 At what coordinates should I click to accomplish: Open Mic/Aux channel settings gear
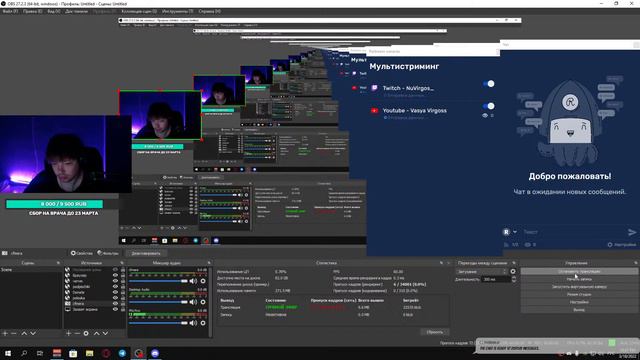203,323
